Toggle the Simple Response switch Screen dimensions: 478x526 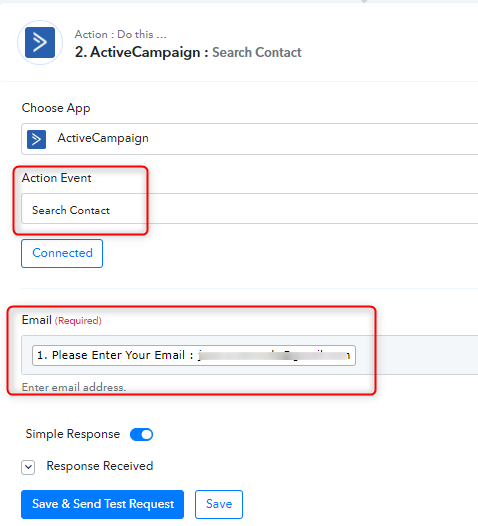coord(141,434)
